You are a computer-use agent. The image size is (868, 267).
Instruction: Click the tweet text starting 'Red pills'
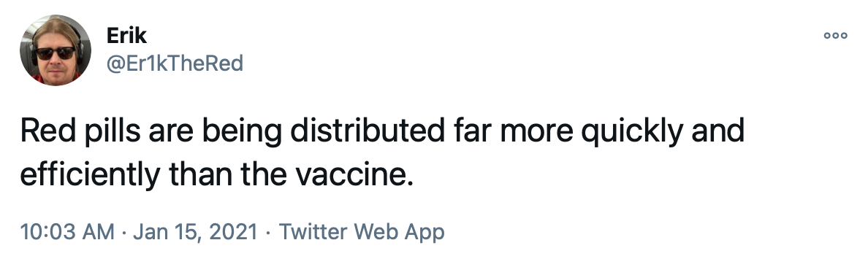click(382, 153)
